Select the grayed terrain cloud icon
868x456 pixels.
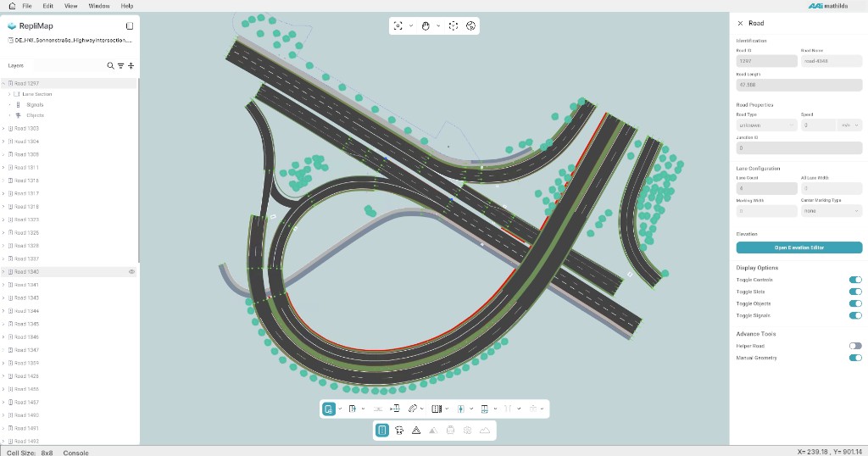485,430
